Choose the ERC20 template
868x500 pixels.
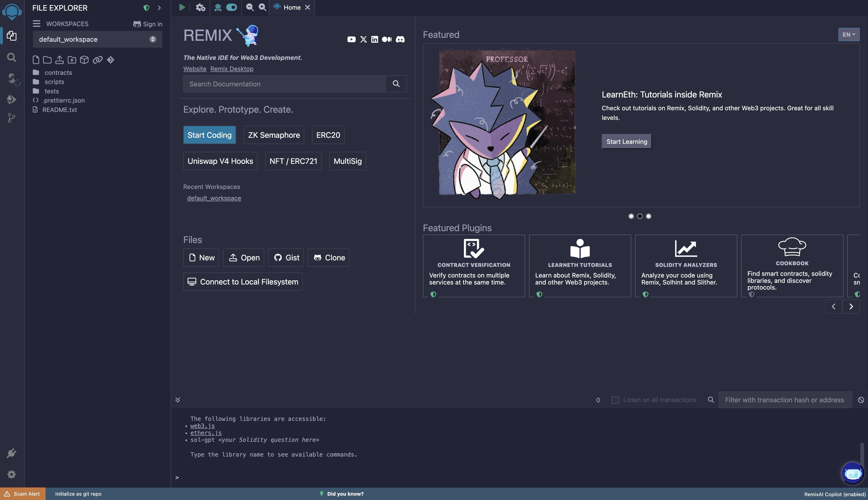coord(328,135)
